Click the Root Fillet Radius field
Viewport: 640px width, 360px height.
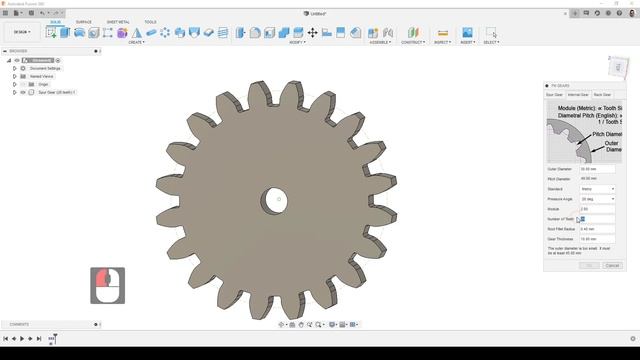click(597, 229)
